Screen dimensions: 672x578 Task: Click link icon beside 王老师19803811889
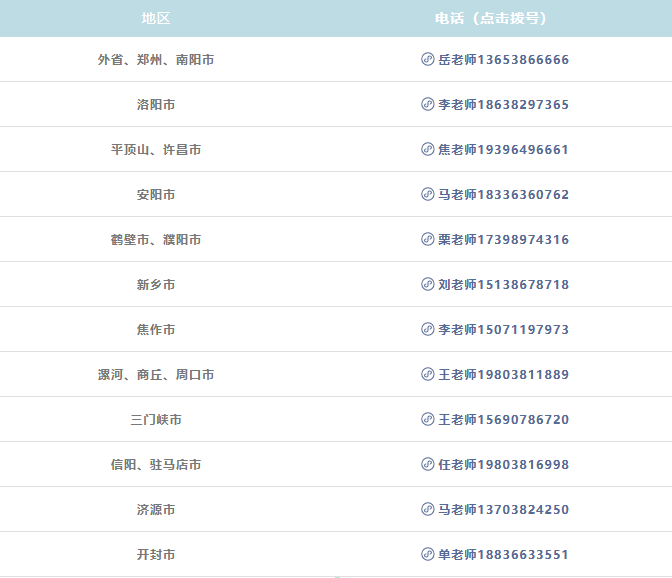[427, 374]
